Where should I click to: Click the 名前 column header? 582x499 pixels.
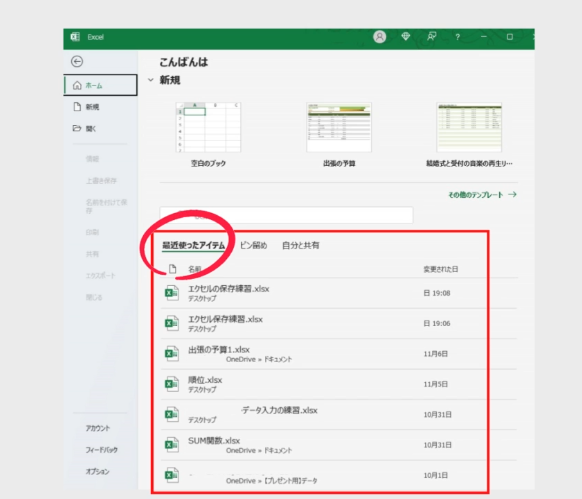[194, 269]
